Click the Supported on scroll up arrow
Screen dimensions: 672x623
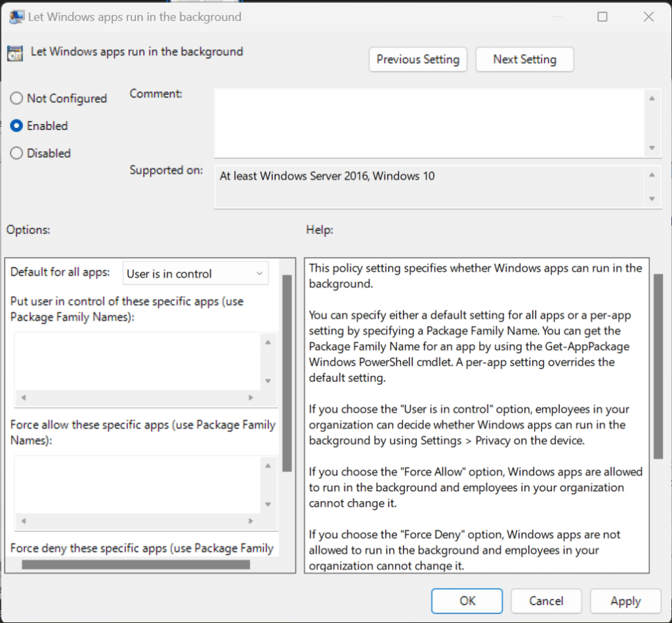pos(652,175)
